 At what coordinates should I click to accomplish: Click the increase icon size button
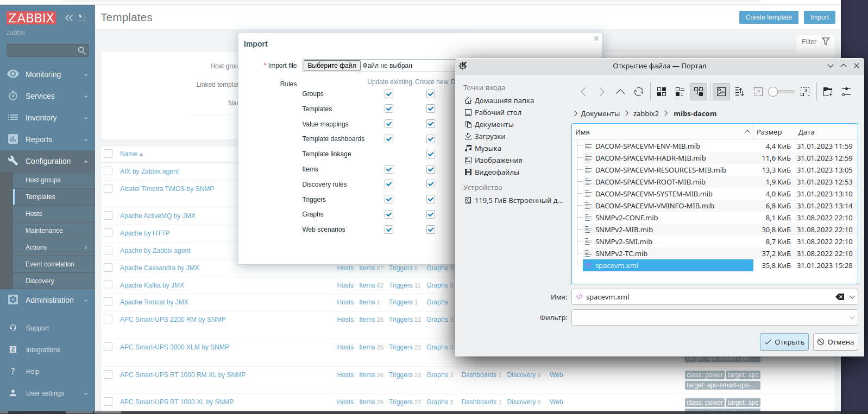pyautogui.click(x=805, y=92)
